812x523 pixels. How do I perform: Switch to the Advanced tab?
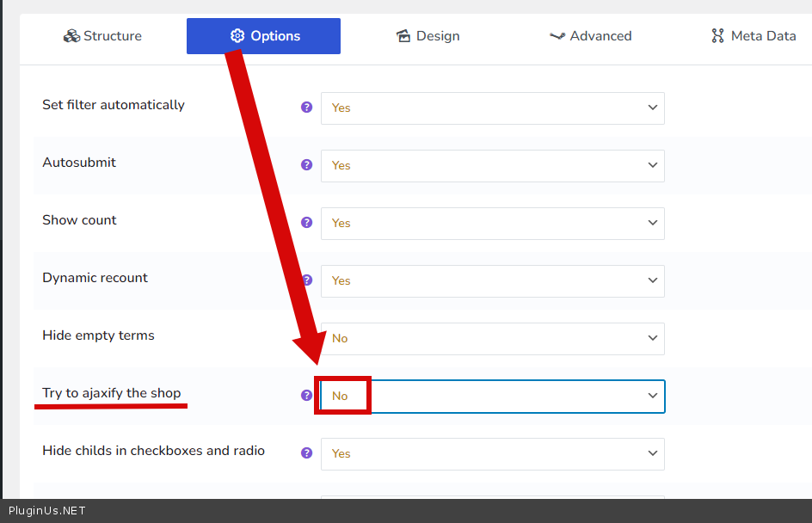(590, 36)
